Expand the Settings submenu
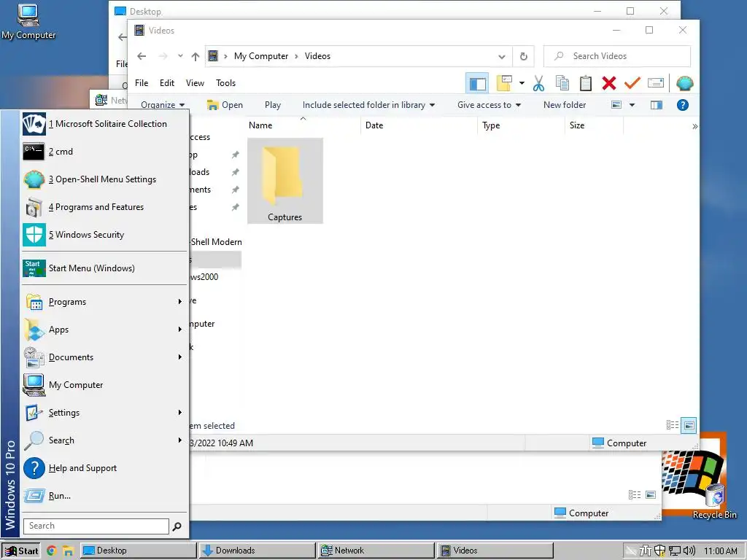Viewport: 747px width, 560px height. (104, 413)
